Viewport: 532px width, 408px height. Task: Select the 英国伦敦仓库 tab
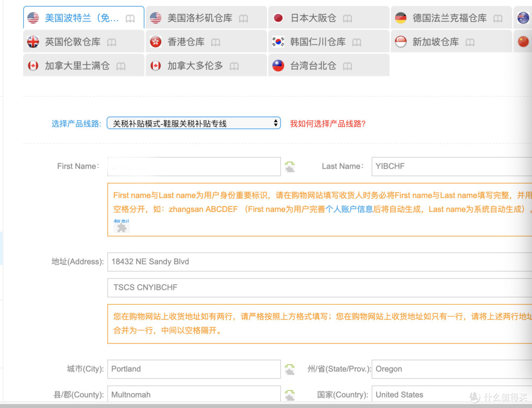pos(83,41)
